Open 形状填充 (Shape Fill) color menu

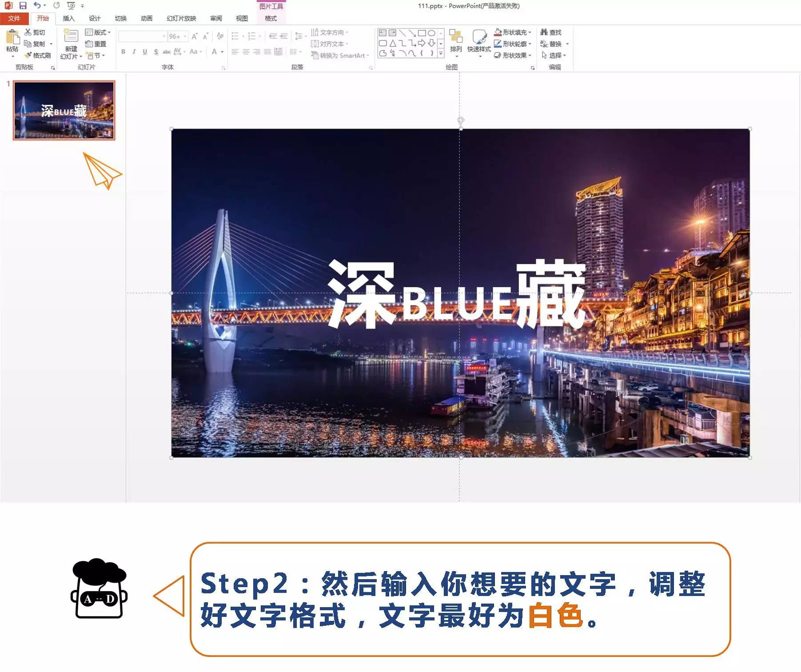point(513,32)
